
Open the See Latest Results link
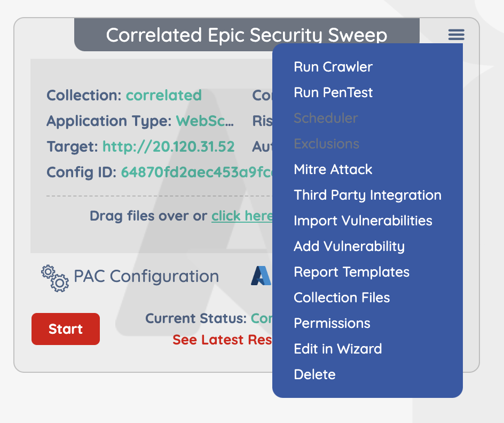click(223, 340)
